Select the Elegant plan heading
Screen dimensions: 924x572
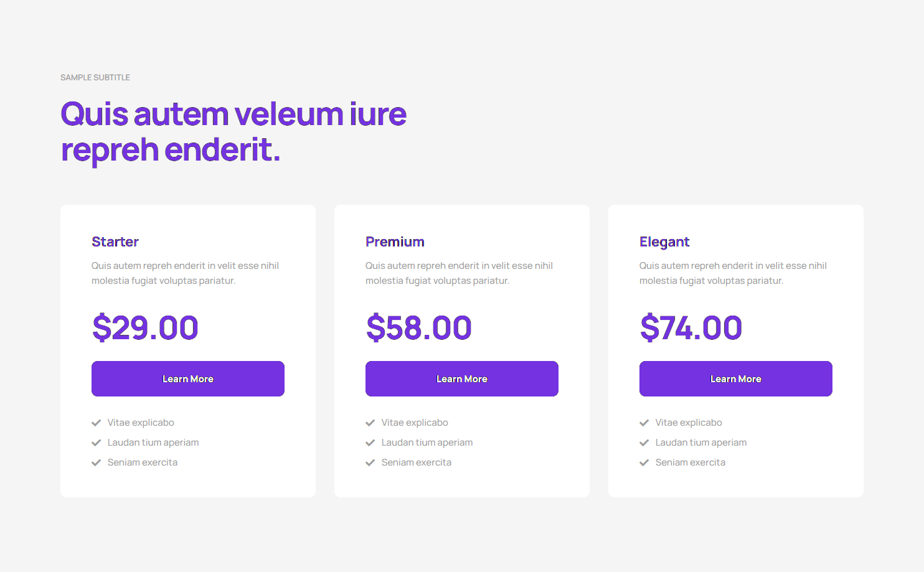(664, 241)
